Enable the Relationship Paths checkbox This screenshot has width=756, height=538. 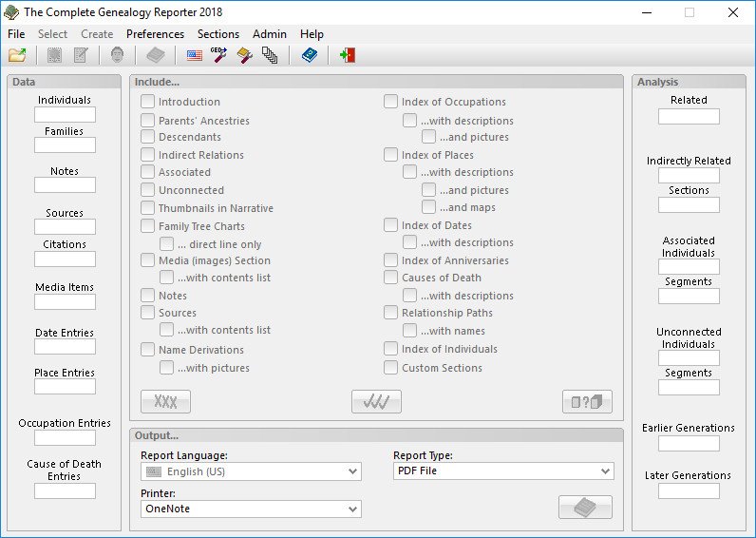[x=390, y=312]
